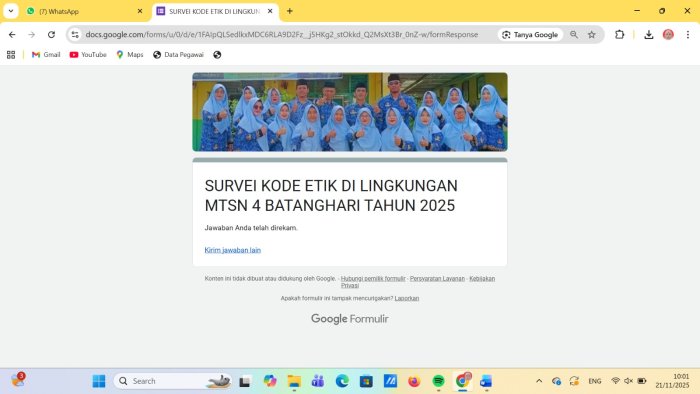
Task: Click the battery status icon
Action: click(642, 381)
